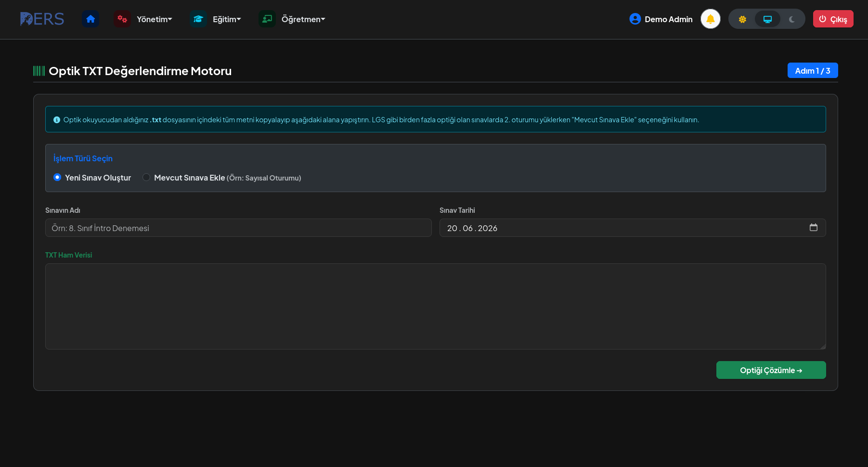
Task: Select the Yeni Sınav Oluştur radio option
Action: tap(57, 177)
